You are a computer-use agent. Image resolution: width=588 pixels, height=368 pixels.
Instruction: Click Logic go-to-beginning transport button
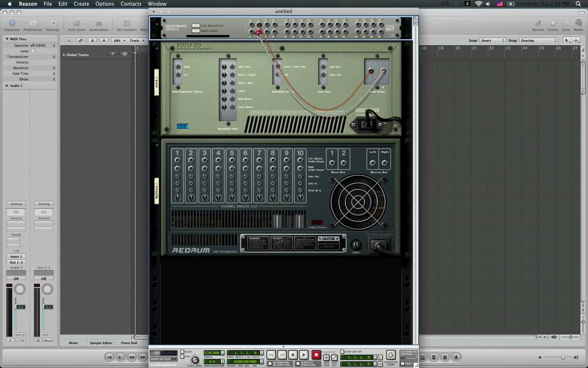coord(109,357)
